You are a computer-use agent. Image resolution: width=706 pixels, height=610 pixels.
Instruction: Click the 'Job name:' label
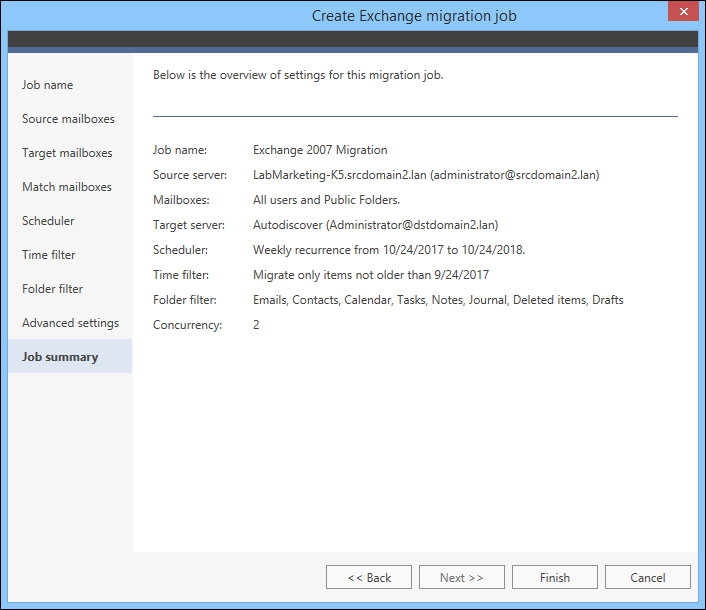point(180,150)
